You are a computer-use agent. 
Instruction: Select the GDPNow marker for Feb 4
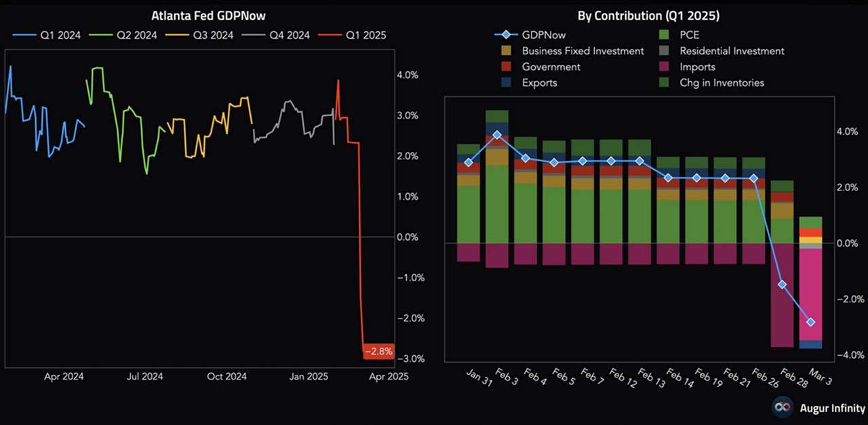pos(526,158)
